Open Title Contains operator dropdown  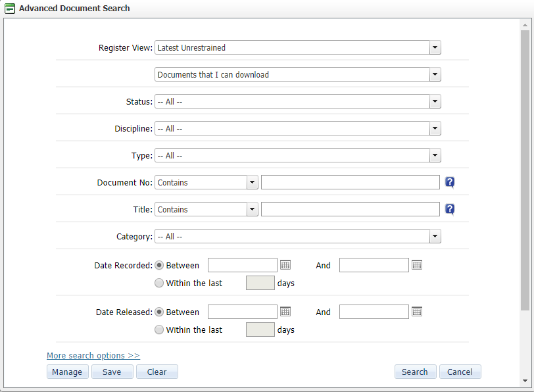[x=206, y=209]
